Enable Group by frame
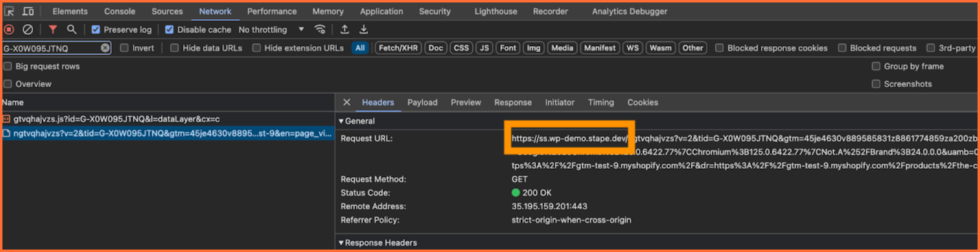 pos(876,66)
